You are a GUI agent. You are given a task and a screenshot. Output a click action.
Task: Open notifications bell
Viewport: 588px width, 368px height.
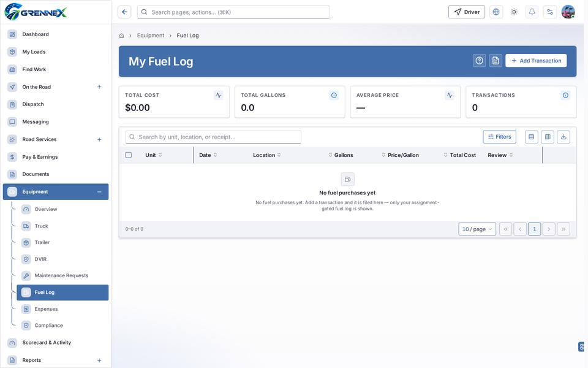tap(532, 12)
